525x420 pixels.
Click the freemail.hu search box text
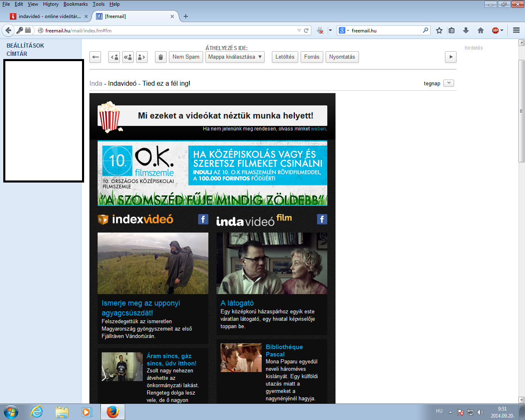364,30
